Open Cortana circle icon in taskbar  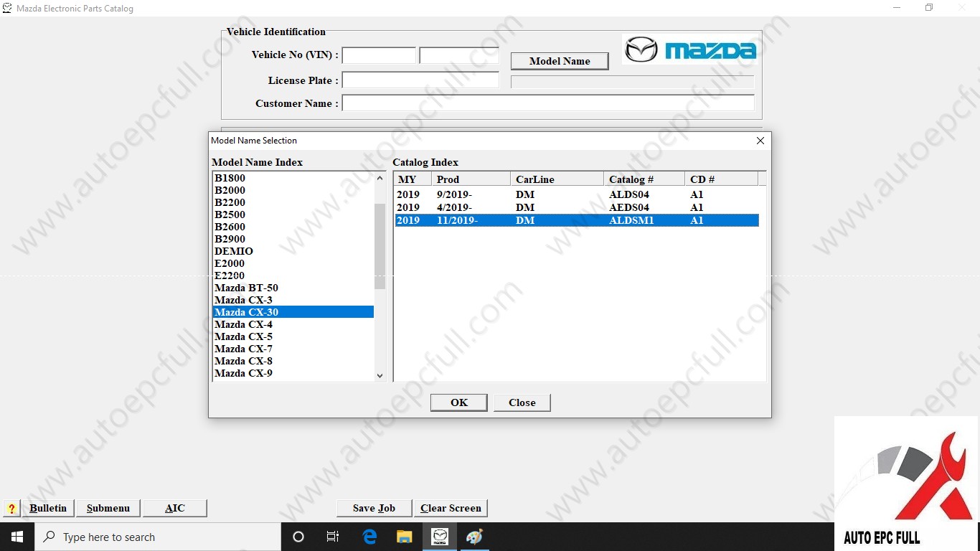(298, 537)
